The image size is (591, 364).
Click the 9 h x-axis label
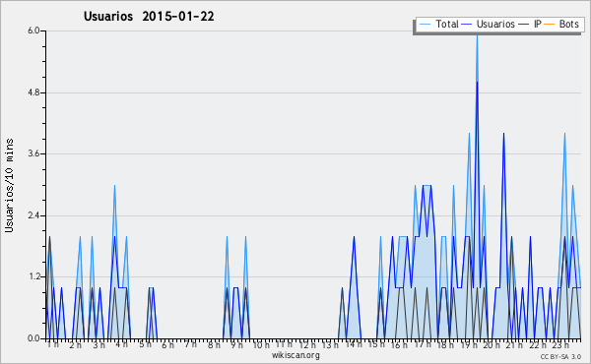[237, 344]
